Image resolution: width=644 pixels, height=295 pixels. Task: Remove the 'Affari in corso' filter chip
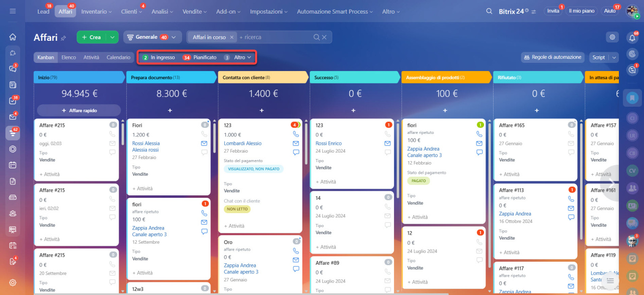point(231,37)
